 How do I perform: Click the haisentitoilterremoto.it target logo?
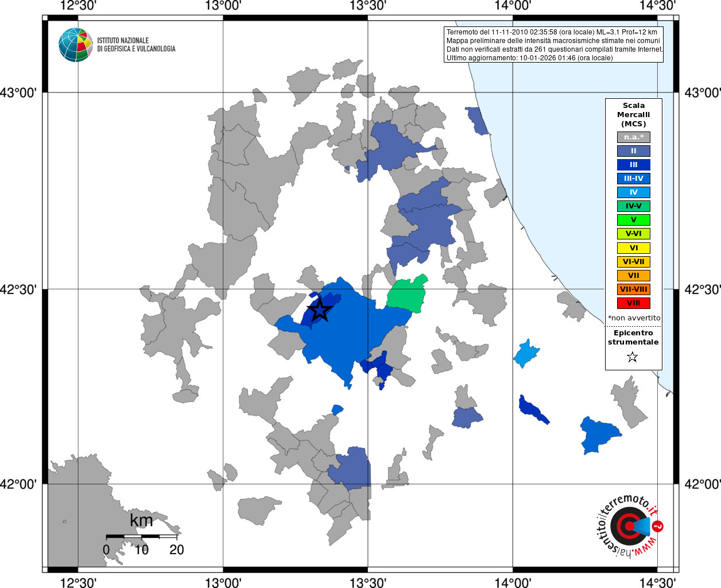click(630, 526)
